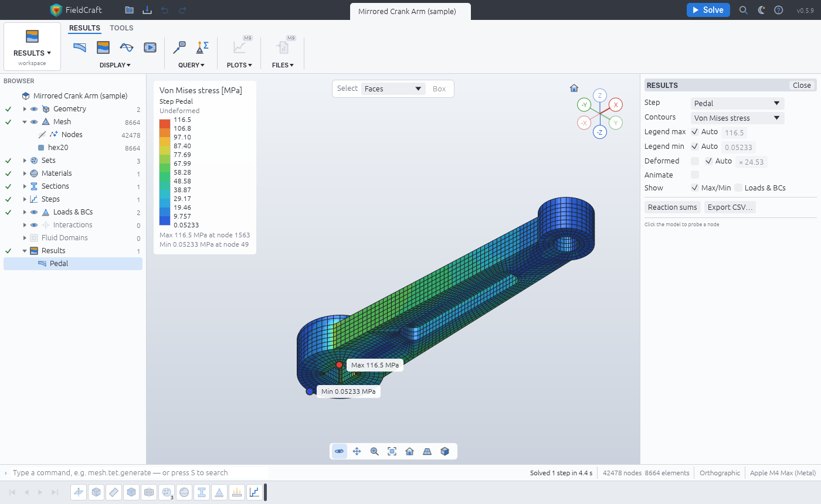This screenshot has height=504, width=821.
Task: Open the FILES ribbon menu
Action: pos(283,65)
